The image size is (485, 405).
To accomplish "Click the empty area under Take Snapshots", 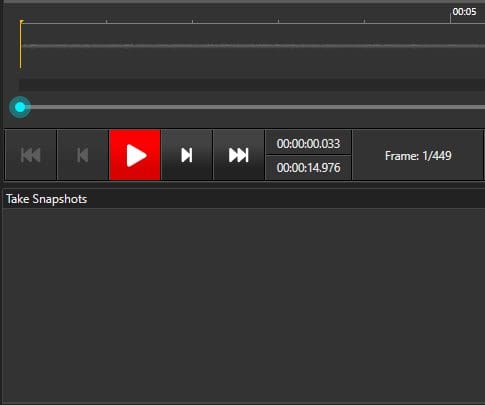I will click(244, 305).
